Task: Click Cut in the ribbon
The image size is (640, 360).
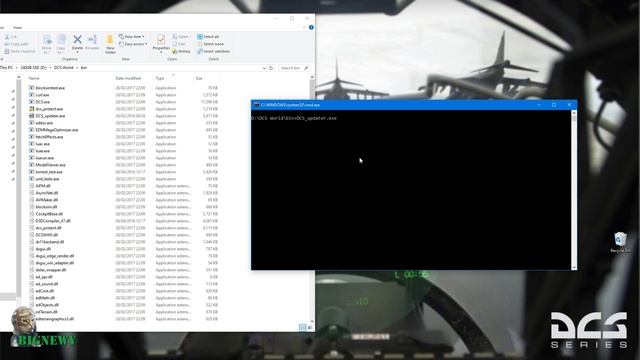Action: coord(11,37)
